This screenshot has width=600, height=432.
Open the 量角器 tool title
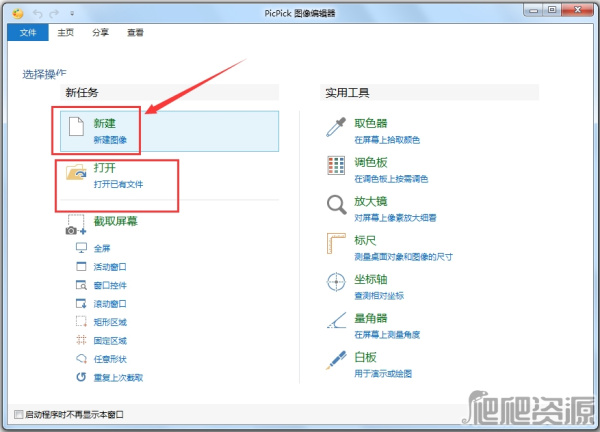pos(370,318)
